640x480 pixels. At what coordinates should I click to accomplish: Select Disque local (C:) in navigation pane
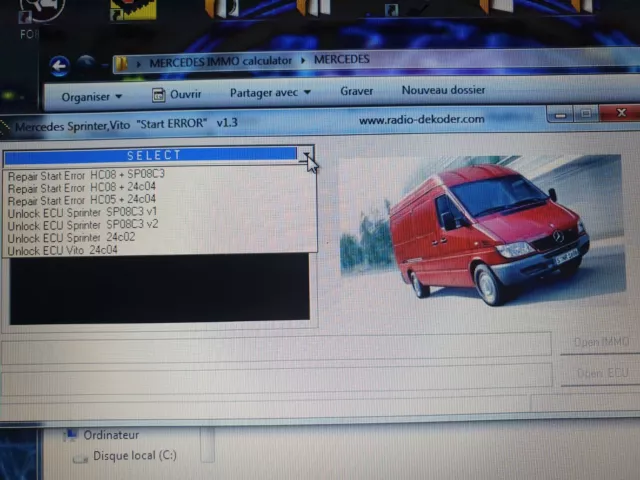135,455
